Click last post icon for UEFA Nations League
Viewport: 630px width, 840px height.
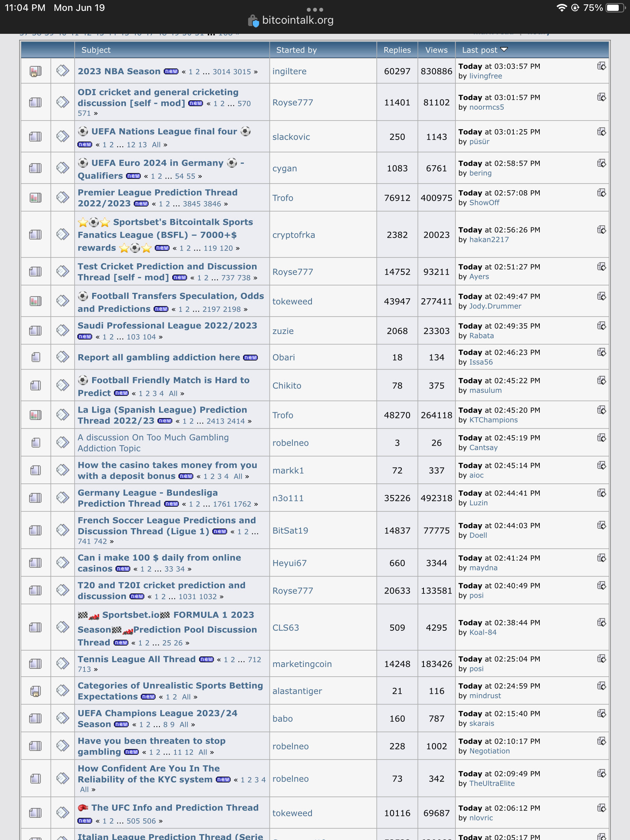click(602, 132)
